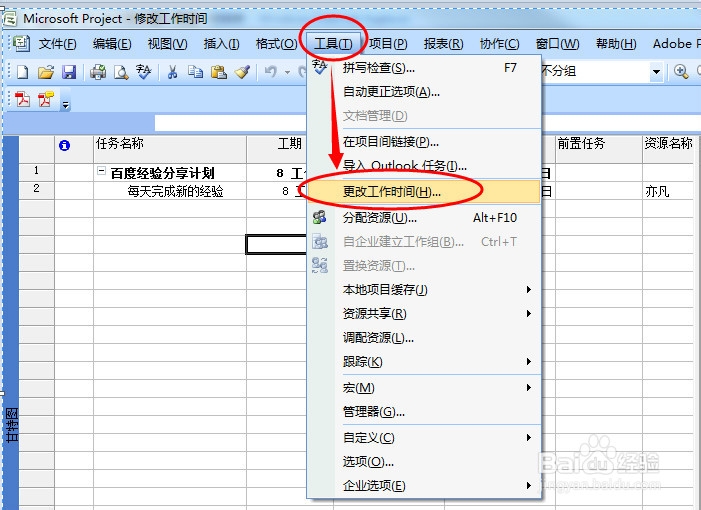
Task: Open the 窗口 menu
Action: tap(557, 44)
